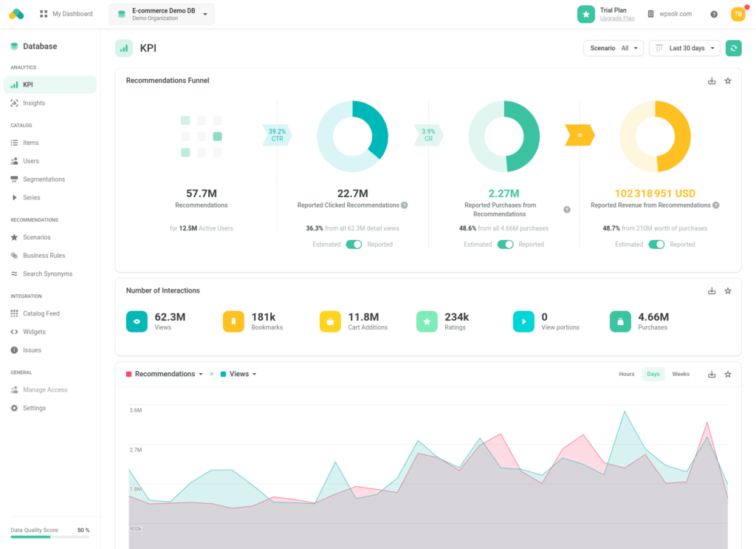Favorite the Number of Interactions card

[728, 291]
